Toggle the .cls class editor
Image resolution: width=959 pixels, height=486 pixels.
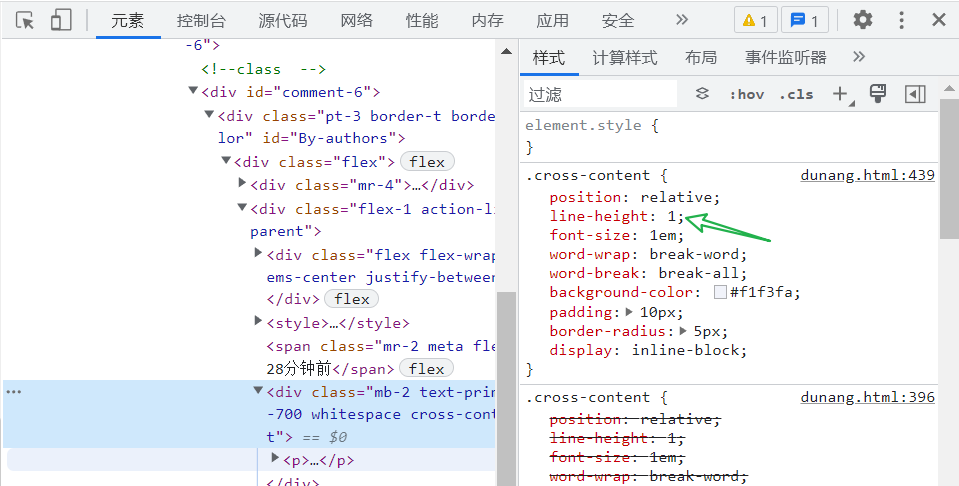pyautogui.click(x=797, y=94)
